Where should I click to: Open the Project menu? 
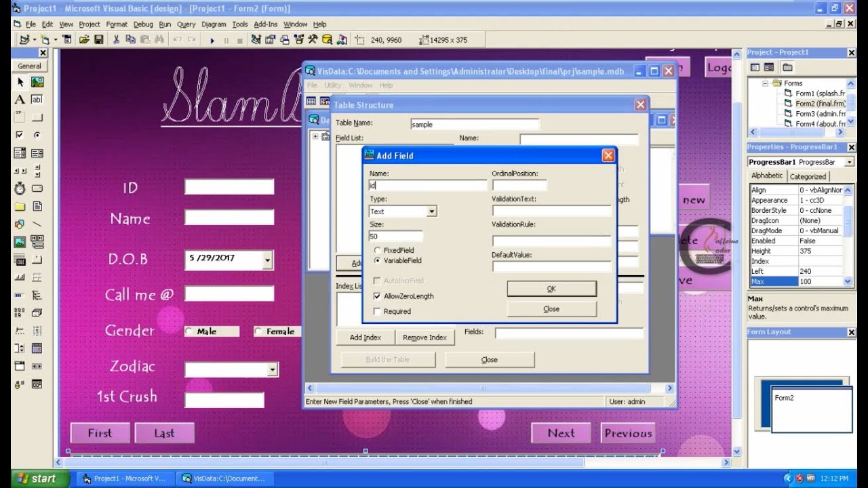point(90,24)
